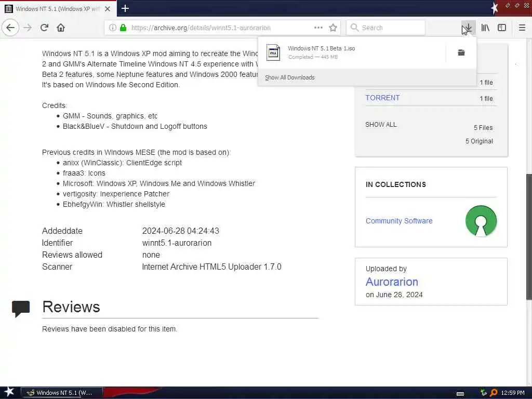The width and height of the screenshot is (532, 399).
Task: Open a new browser tab
Action: coord(125,8)
